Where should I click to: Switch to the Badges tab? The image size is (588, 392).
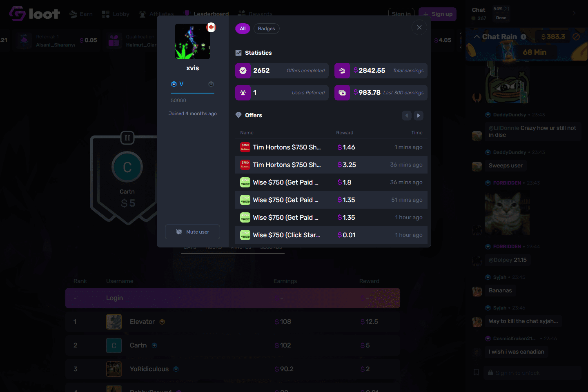pyautogui.click(x=266, y=29)
